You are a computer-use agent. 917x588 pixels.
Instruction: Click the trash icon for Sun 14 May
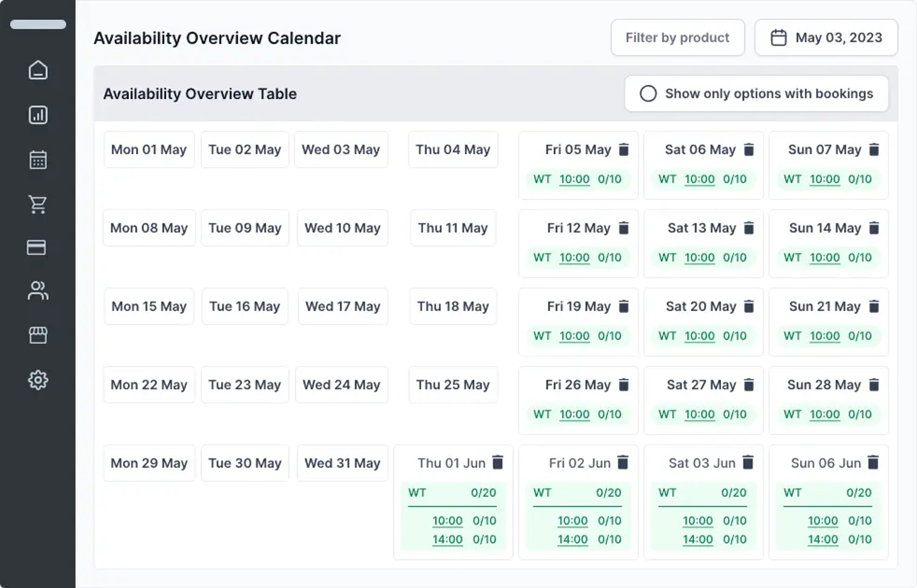pos(874,228)
